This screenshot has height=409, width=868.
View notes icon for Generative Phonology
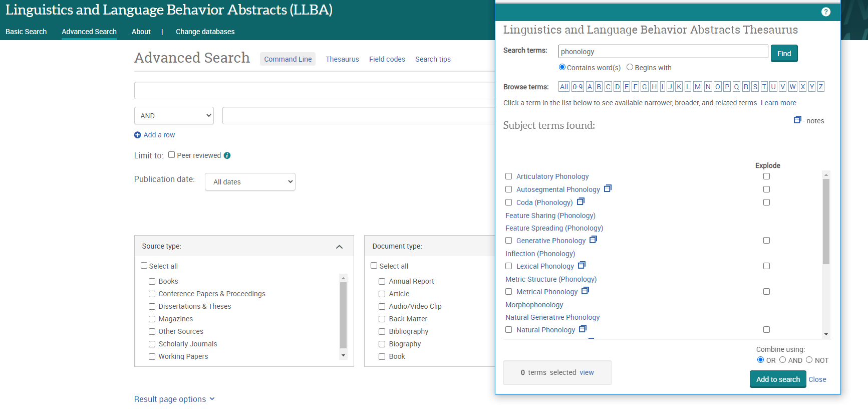[593, 240]
